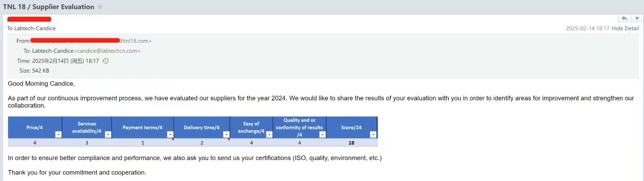
Task: Click the clock icon next to the time
Action: point(105,61)
